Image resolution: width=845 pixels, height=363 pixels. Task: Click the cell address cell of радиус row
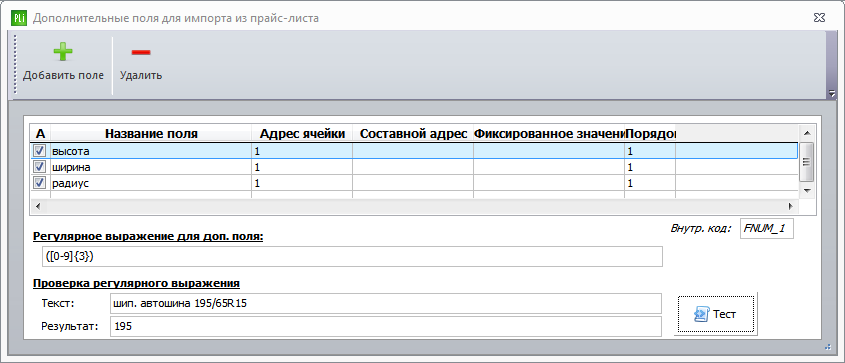tap(302, 184)
